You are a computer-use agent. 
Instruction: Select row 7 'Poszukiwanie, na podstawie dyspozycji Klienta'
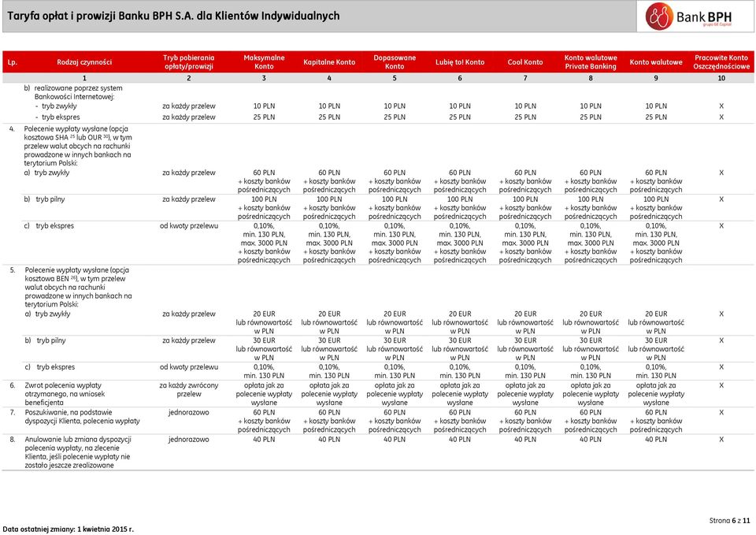pyautogui.click(x=82, y=417)
